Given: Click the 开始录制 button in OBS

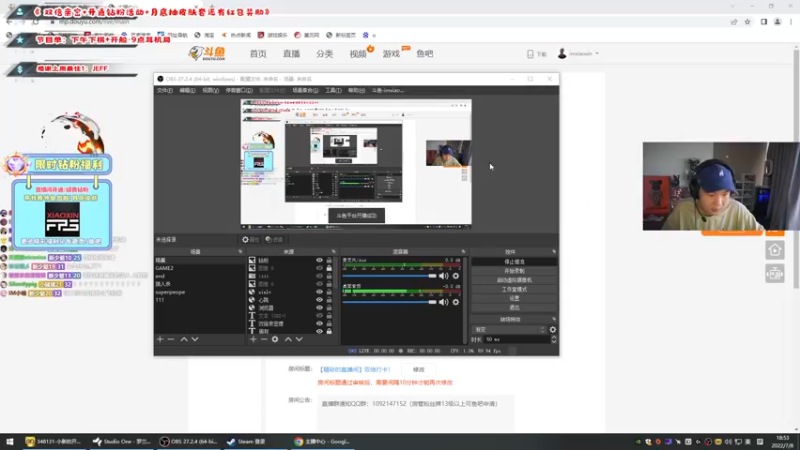Looking at the screenshot, I should [x=514, y=271].
